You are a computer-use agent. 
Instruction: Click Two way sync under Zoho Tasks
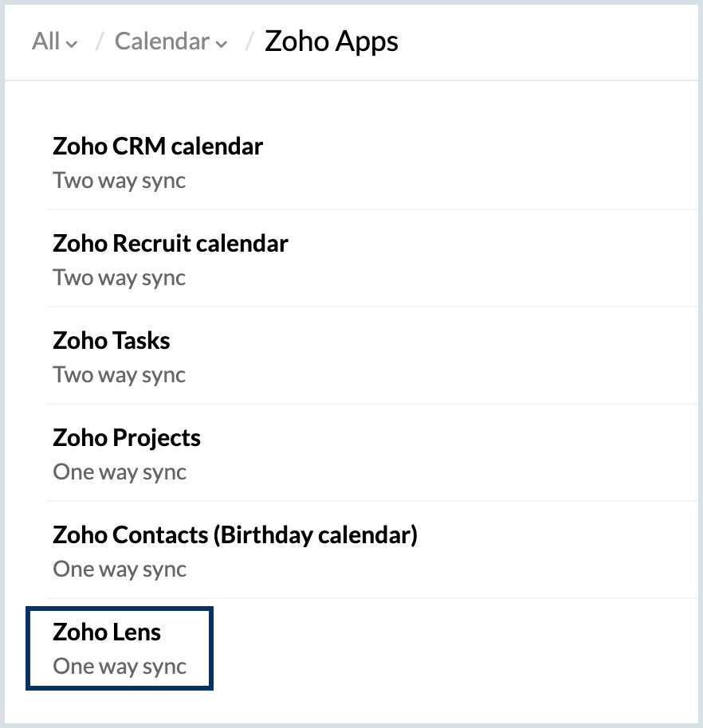coord(120,375)
